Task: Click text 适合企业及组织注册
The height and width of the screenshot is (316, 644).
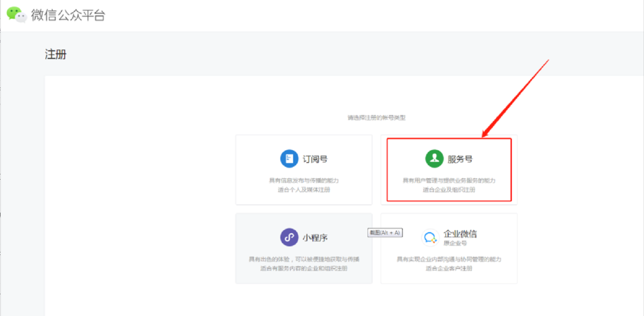Action: [x=449, y=190]
